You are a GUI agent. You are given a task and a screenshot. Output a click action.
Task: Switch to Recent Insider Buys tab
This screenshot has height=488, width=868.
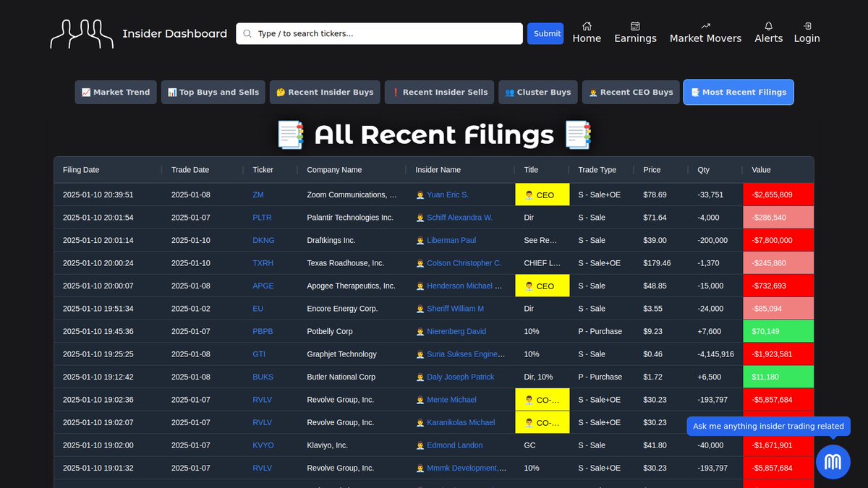325,92
